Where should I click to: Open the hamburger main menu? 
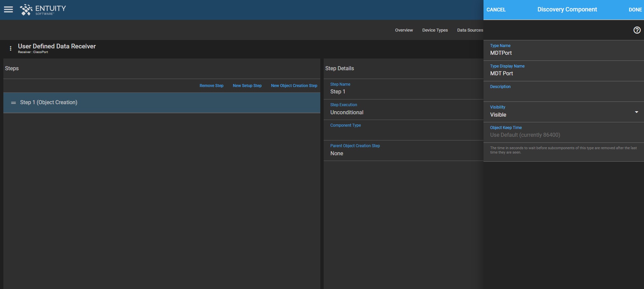pos(8,10)
